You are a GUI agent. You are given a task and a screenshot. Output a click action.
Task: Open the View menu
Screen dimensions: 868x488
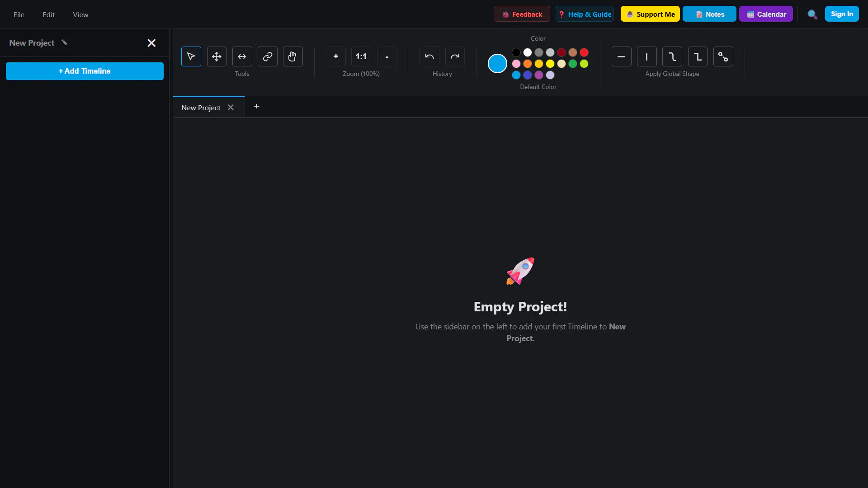(80, 14)
